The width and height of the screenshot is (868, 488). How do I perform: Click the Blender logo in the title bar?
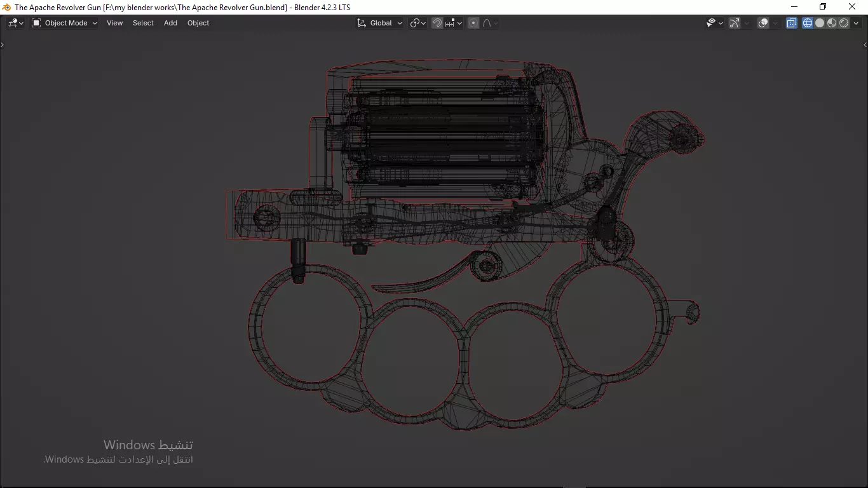(7, 7)
